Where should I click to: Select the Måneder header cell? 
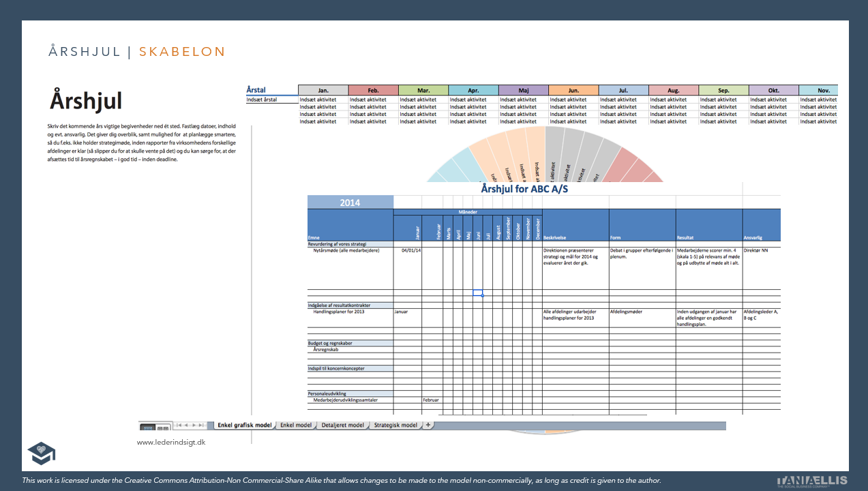tap(467, 212)
